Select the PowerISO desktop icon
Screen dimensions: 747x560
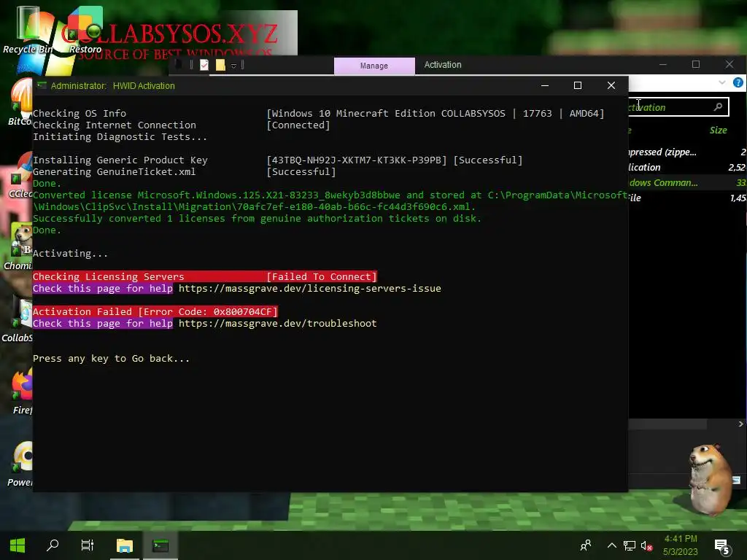21,464
